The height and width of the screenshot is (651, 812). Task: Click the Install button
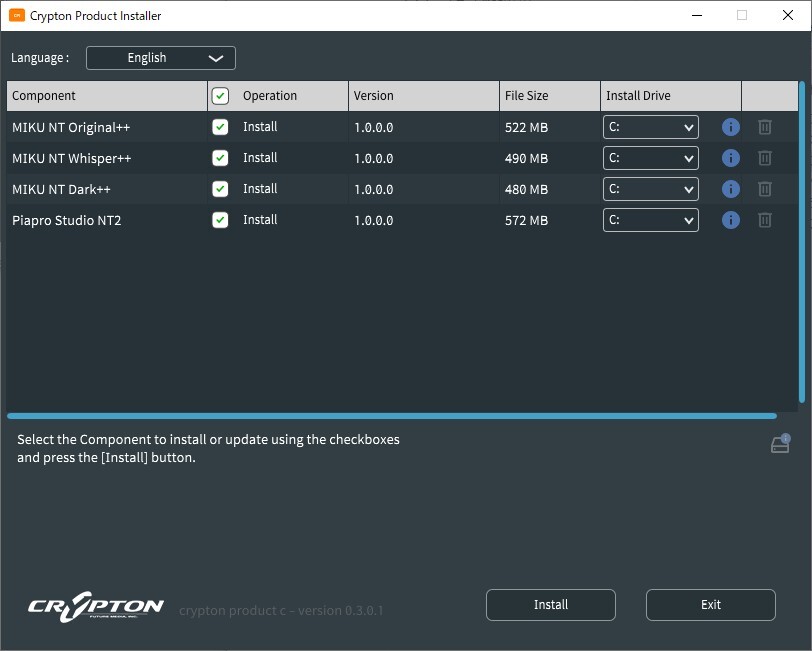[550, 604]
